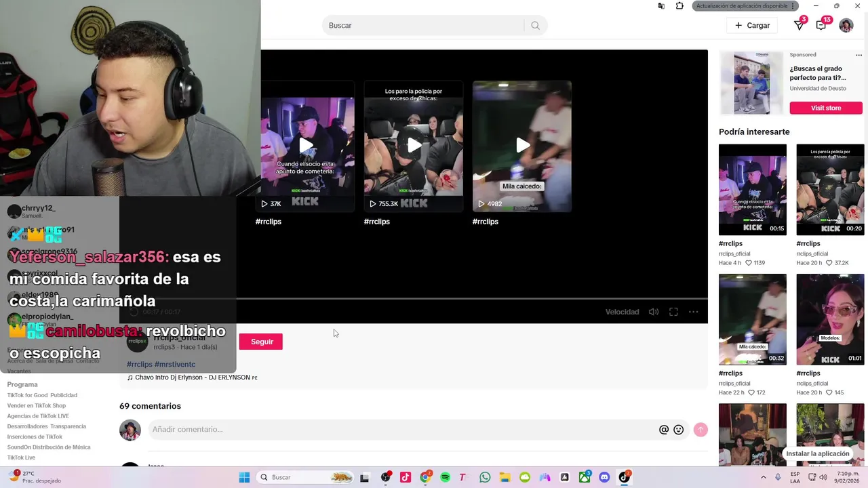Image resolution: width=868 pixels, height=488 pixels.
Task: Play the suggested video with 755.3K views
Action: [414, 146]
